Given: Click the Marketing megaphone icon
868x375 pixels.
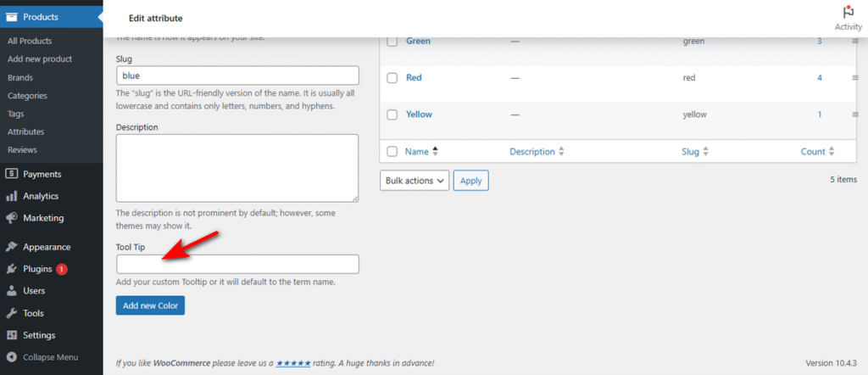Looking at the screenshot, I should click(x=11, y=218).
